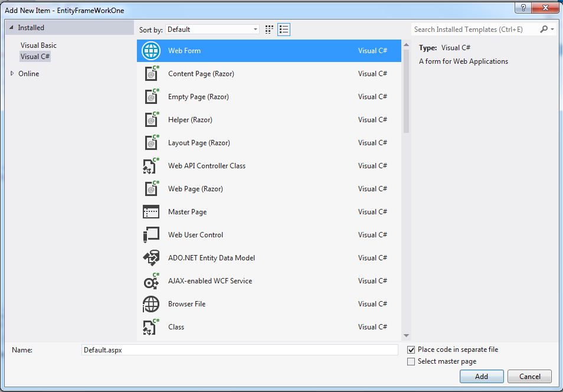
Task: Click the template list scrollbar thumb
Action: click(406, 92)
